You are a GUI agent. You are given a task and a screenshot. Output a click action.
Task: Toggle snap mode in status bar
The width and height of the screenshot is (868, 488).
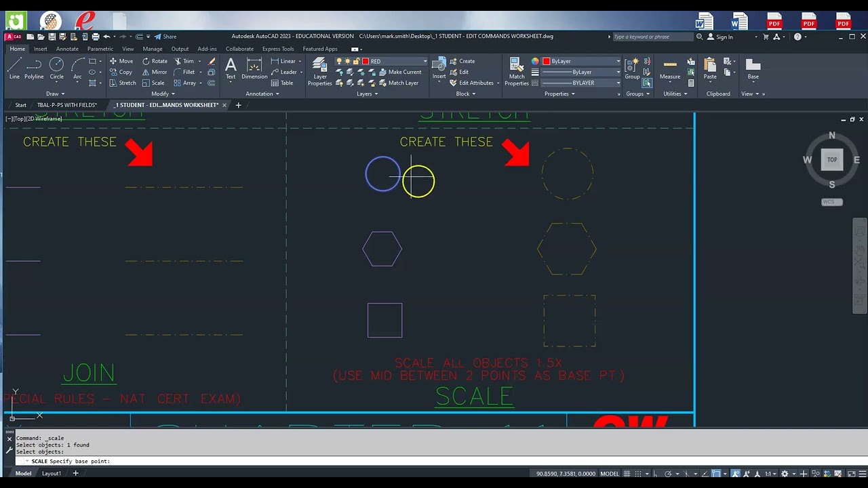pyautogui.click(x=639, y=474)
